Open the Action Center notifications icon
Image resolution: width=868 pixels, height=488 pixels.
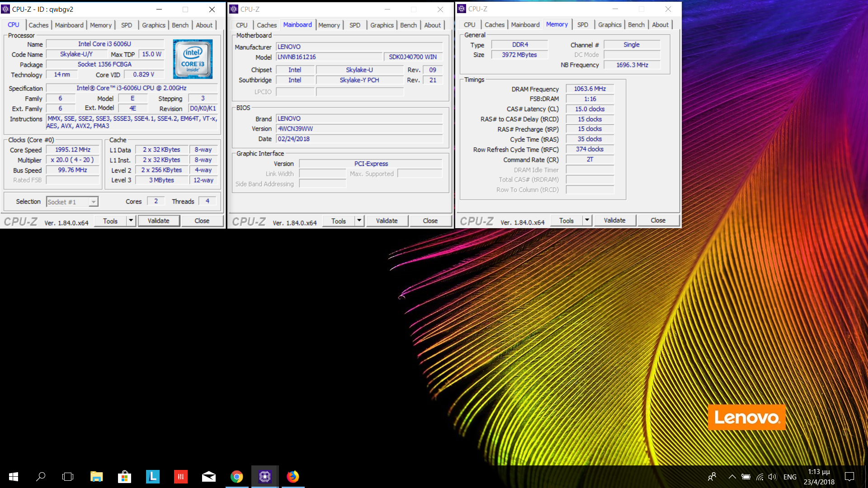[x=849, y=477]
